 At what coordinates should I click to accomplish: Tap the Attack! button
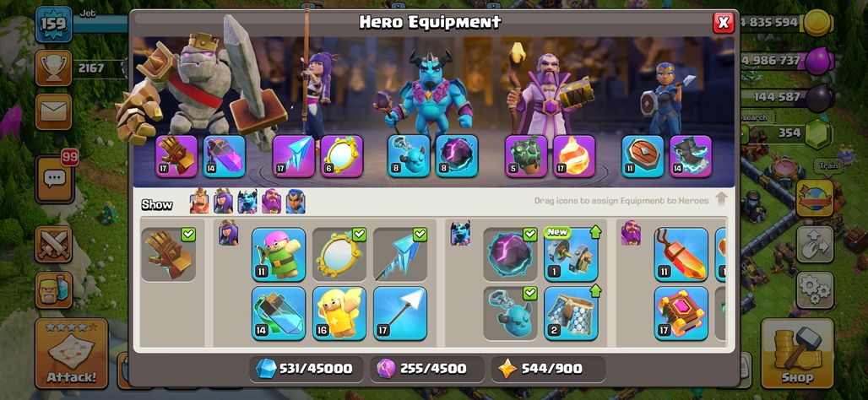click(72, 353)
